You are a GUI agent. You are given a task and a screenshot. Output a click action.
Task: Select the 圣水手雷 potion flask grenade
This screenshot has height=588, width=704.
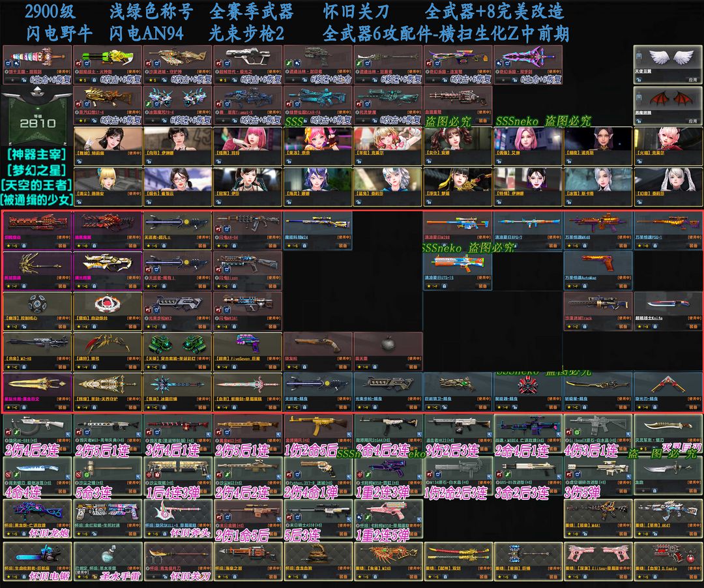108,561
